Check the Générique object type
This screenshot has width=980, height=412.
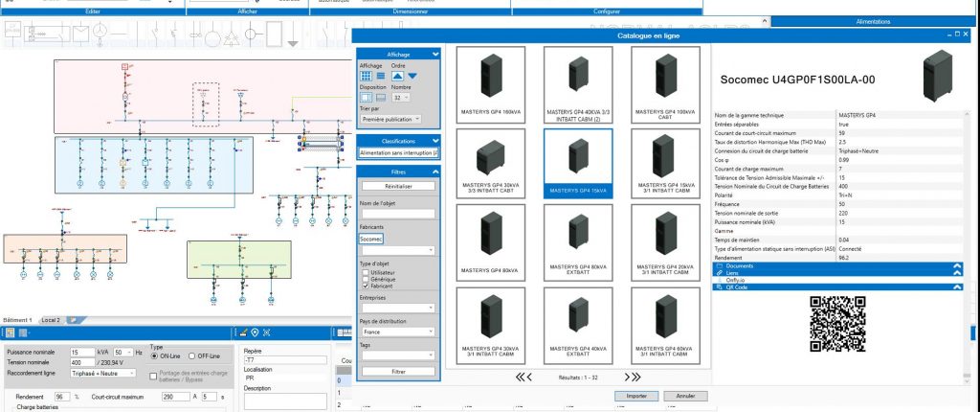(367, 279)
